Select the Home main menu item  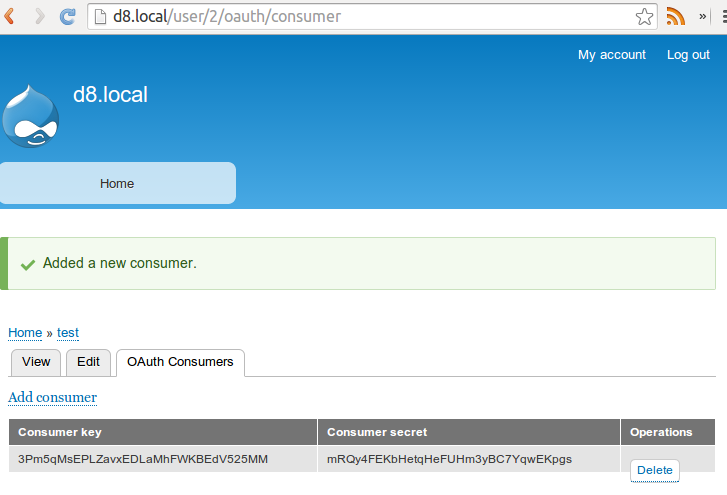pos(117,184)
